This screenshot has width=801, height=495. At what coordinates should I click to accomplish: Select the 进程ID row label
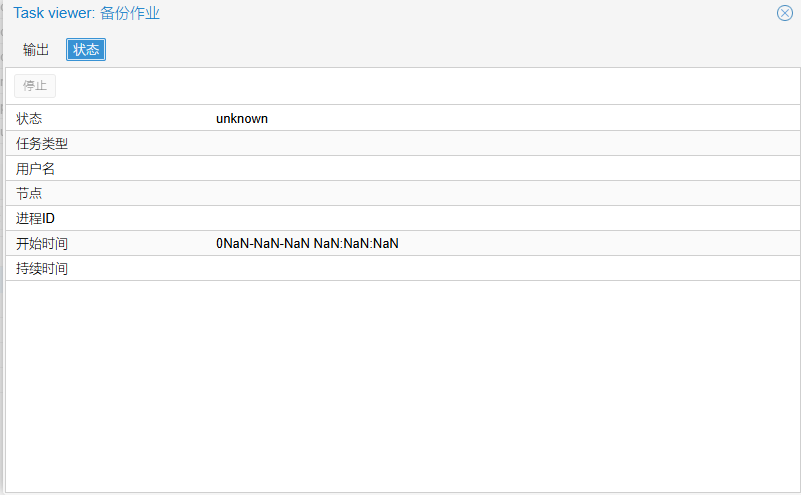pyautogui.click(x=35, y=218)
